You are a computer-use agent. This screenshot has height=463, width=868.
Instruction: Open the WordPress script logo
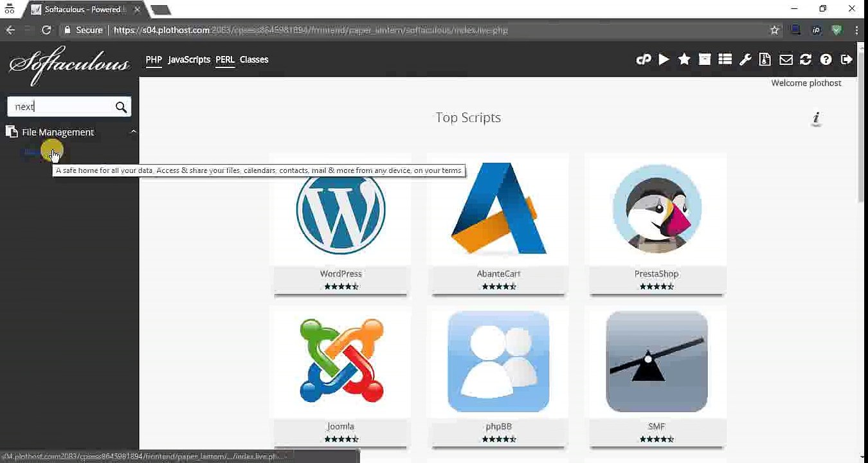(341, 209)
